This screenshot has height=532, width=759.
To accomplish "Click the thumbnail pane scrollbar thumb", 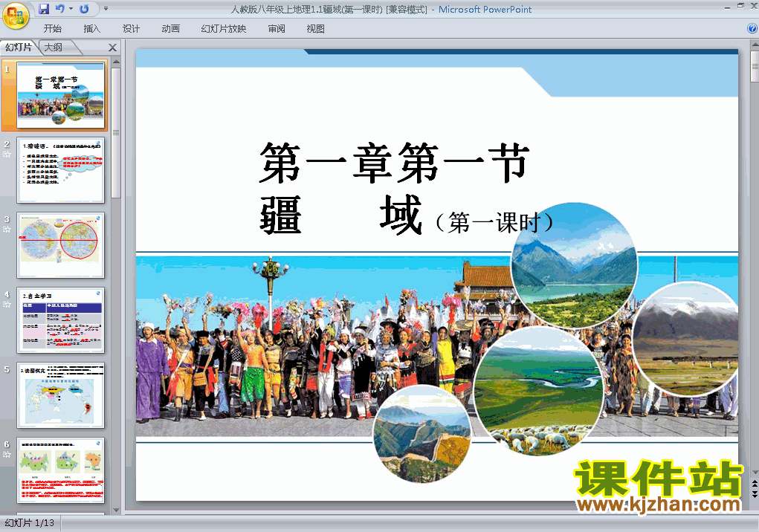I will pos(116,132).
